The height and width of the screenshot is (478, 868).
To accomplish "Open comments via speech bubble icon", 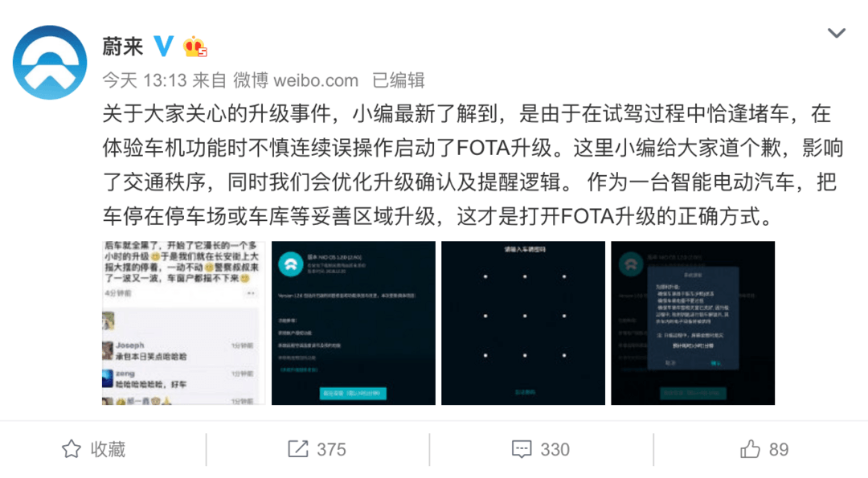I will tap(522, 449).
